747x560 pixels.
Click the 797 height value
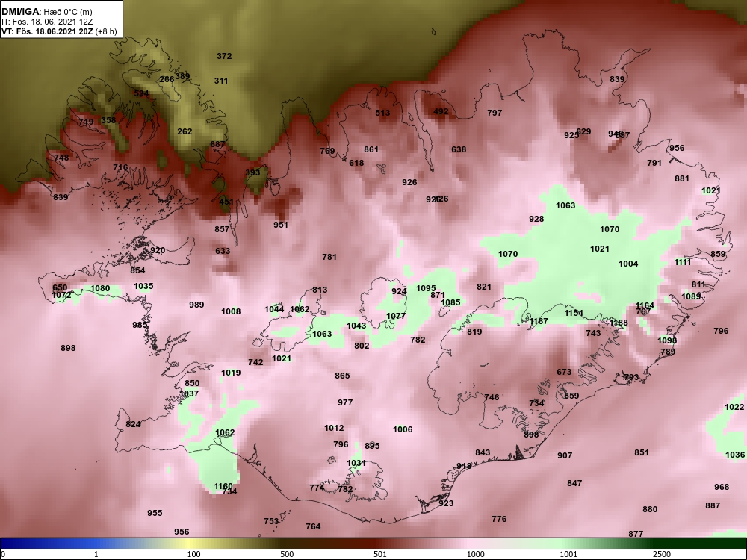point(495,113)
